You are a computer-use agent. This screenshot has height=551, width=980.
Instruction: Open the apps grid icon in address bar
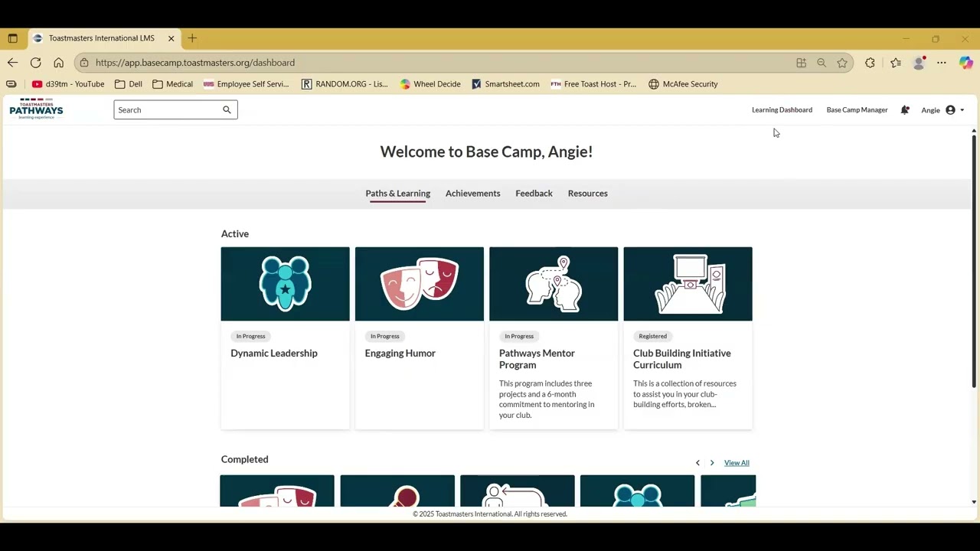tap(801, 63)
